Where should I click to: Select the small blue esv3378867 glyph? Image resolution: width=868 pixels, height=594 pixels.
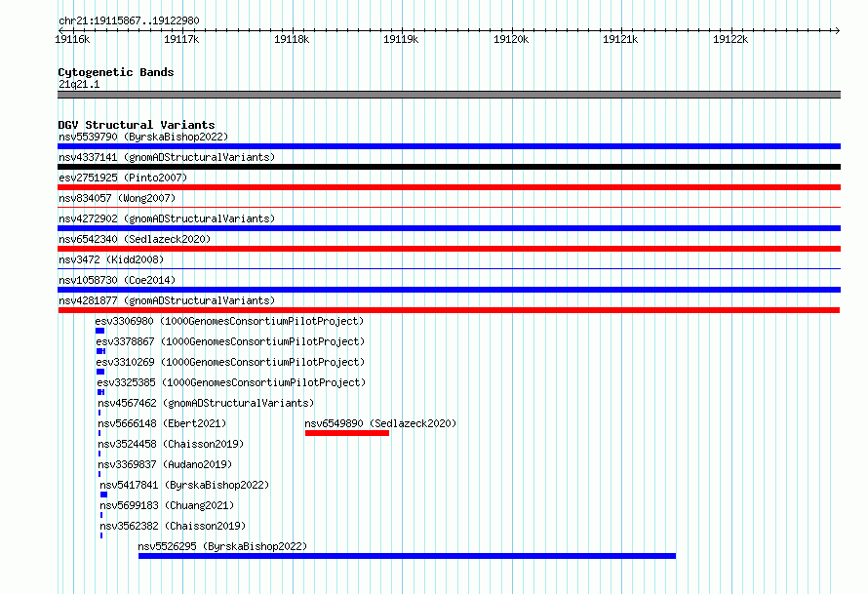(x=100, y=351)
